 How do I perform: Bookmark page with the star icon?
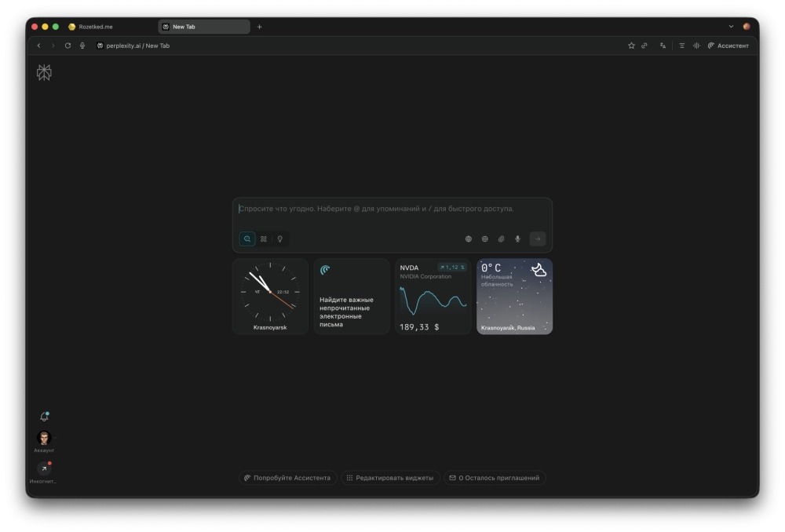pos(631,46)
